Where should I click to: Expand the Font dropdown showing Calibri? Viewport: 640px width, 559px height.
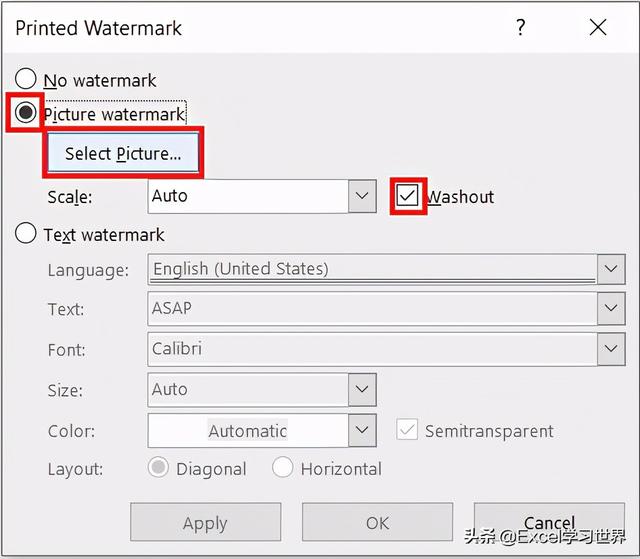point(610,349)
